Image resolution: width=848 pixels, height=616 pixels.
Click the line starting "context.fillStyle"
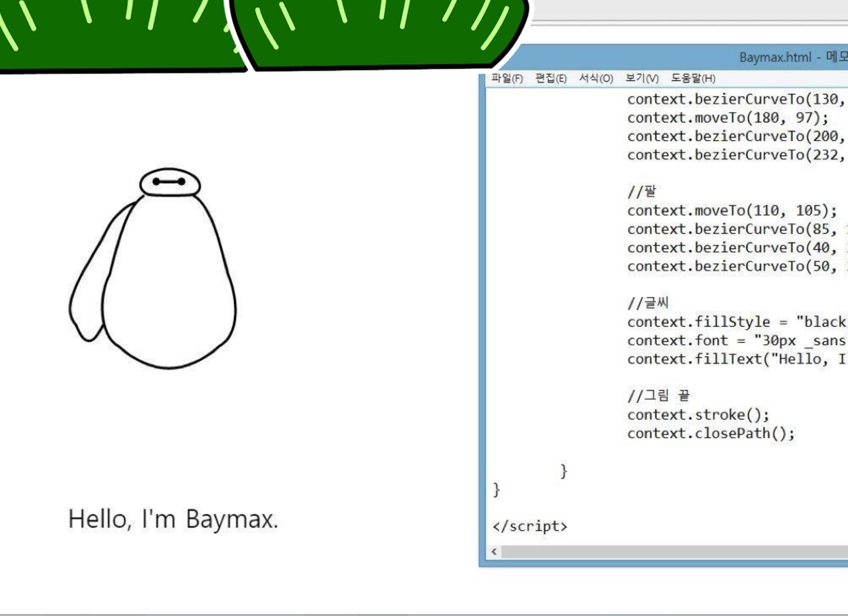(737, 322)
